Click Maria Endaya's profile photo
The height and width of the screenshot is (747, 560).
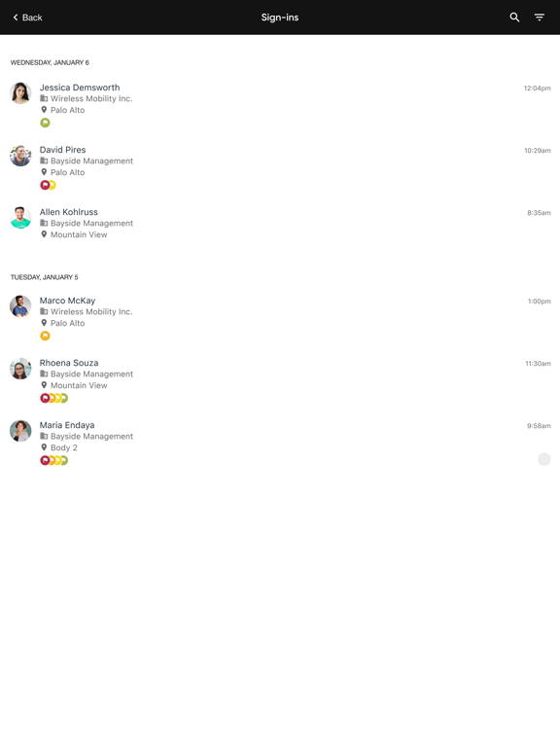point(20,431)
